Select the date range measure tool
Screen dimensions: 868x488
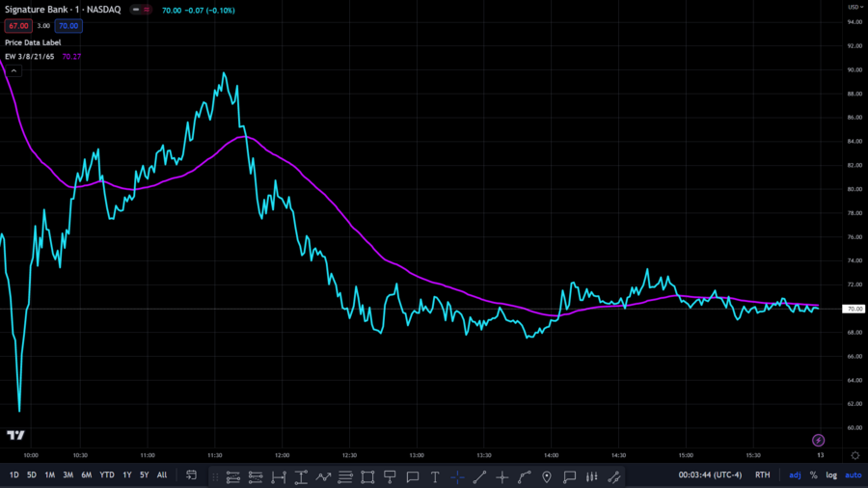tap(279, 477)
